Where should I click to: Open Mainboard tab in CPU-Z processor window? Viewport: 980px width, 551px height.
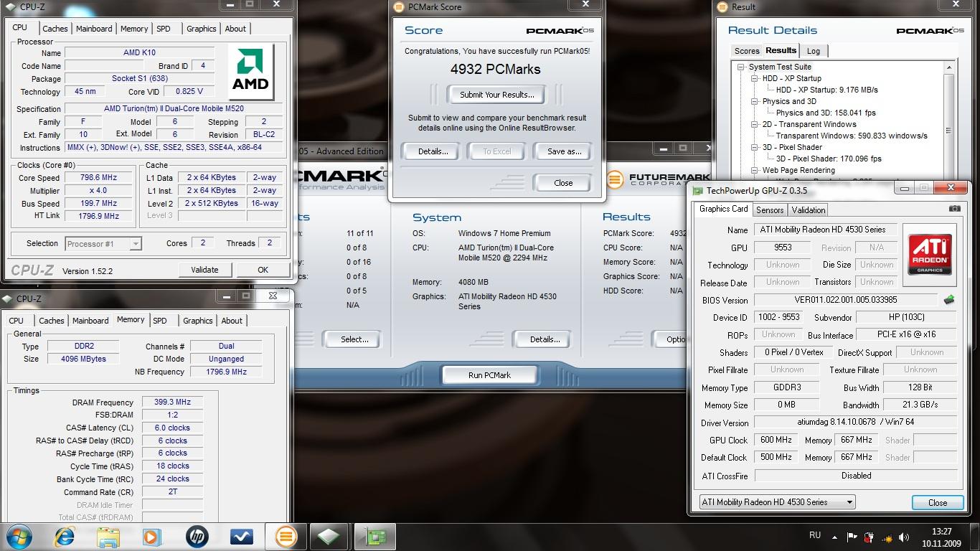coord(94,29)
